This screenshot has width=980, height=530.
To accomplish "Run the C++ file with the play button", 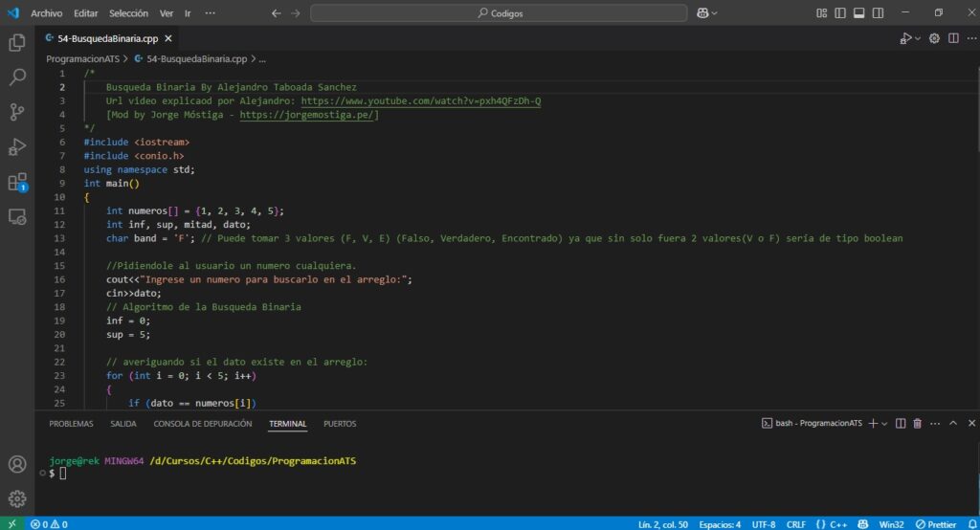I will (905, 39).
